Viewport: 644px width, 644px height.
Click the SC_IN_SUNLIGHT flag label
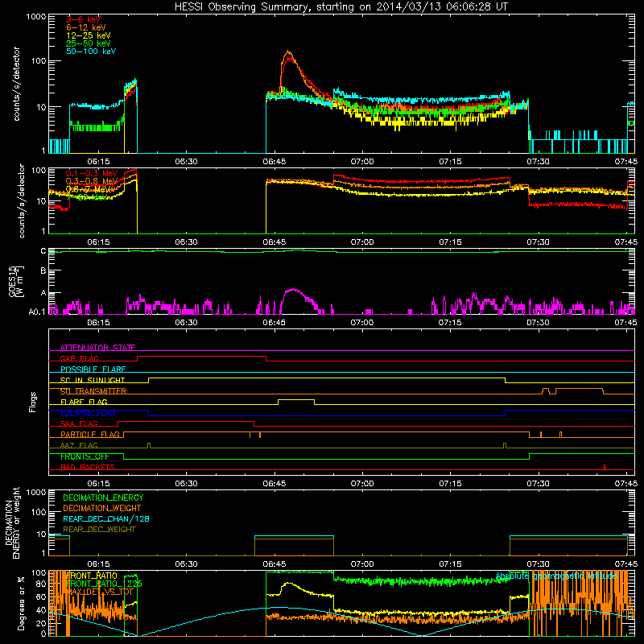tap(93, 380)
